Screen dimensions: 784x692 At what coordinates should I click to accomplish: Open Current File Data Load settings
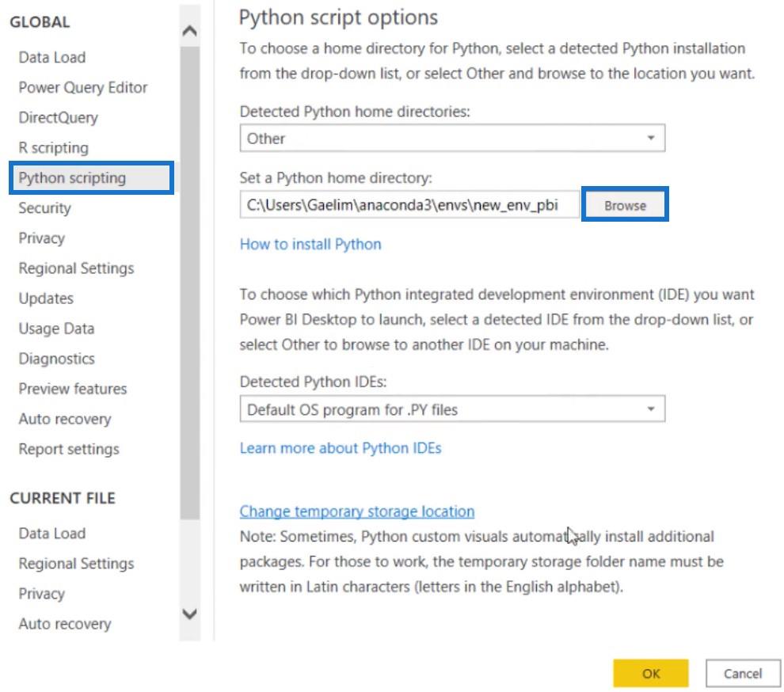(x=52, y=534)
